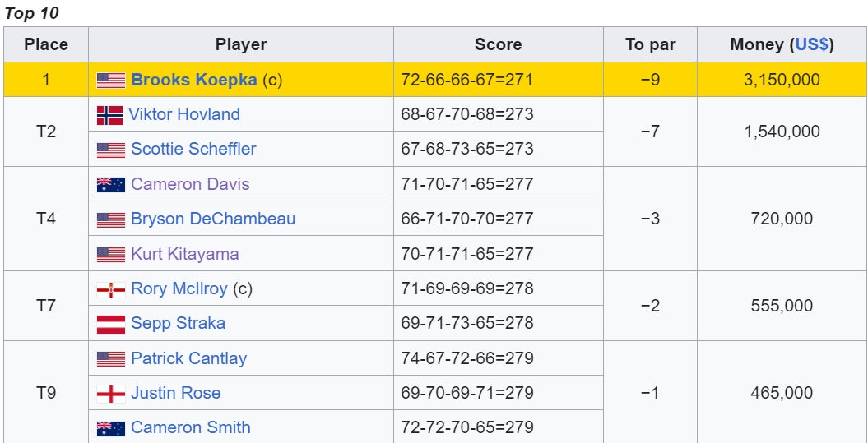
Task: Select the Cameron Davis link
Action: tap(190, 184)
